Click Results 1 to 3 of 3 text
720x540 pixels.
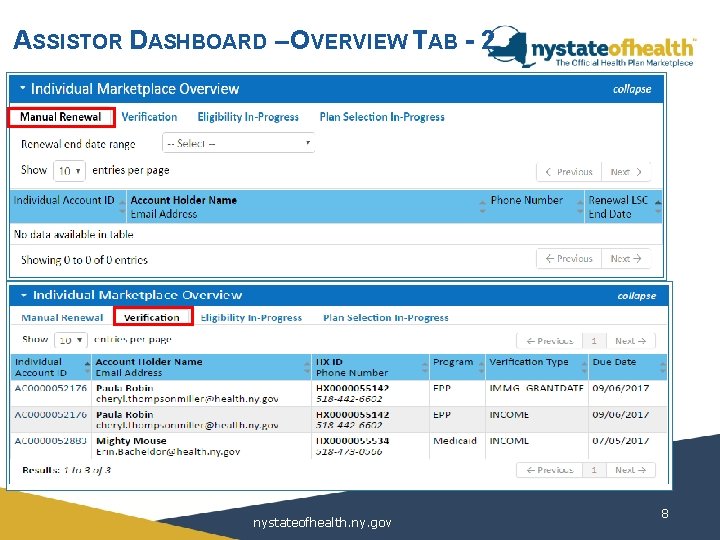67,470
